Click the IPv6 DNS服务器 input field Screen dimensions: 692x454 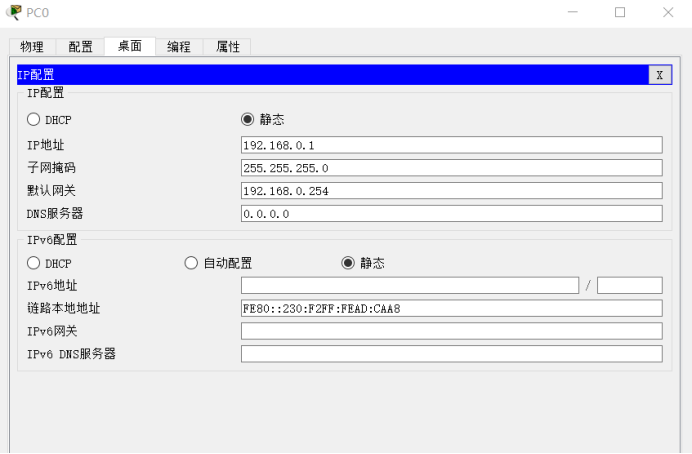coord(451,354)
